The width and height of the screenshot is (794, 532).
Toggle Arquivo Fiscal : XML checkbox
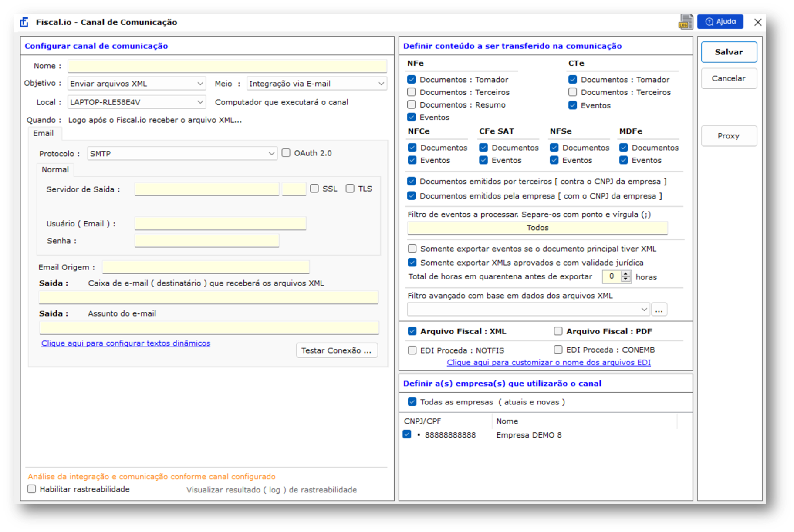point(412,331)
